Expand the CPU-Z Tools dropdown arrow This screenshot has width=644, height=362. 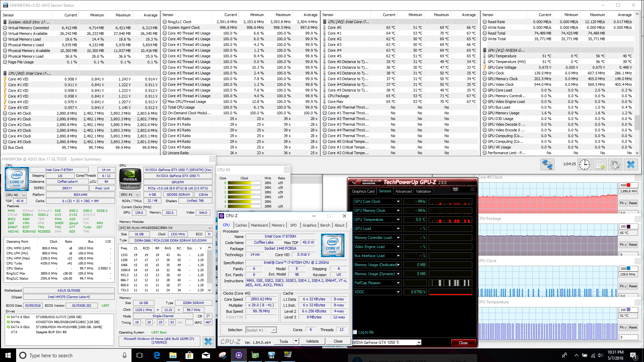296,341
